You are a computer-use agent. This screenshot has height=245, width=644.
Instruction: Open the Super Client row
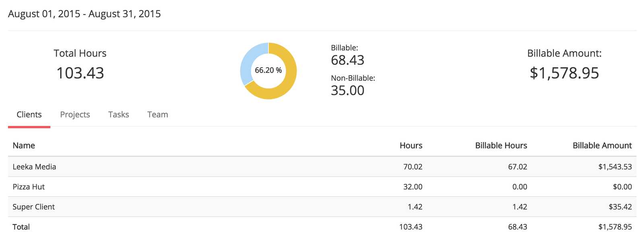(x=34, y=207)
